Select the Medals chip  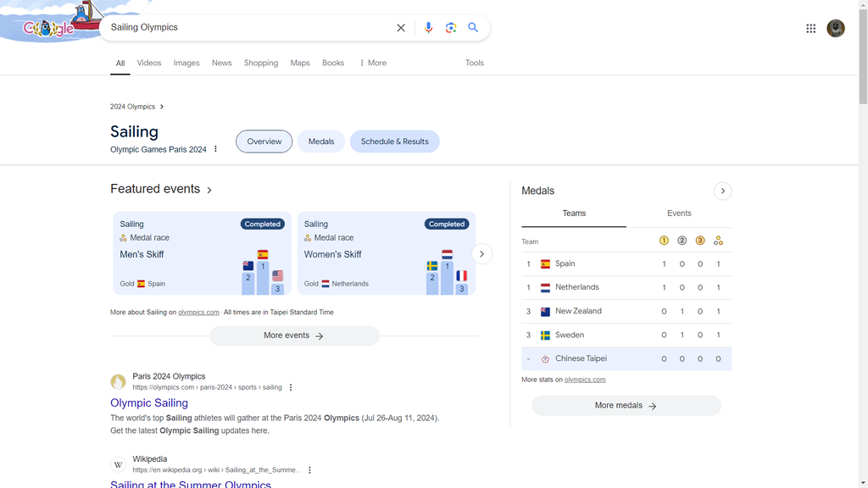(321, 141)
